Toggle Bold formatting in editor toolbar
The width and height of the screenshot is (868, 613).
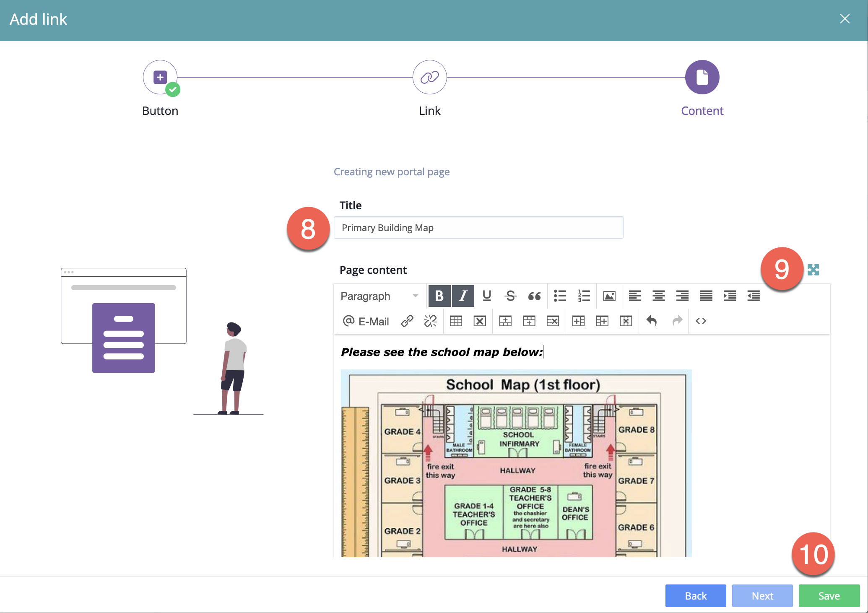pos(439,296)
